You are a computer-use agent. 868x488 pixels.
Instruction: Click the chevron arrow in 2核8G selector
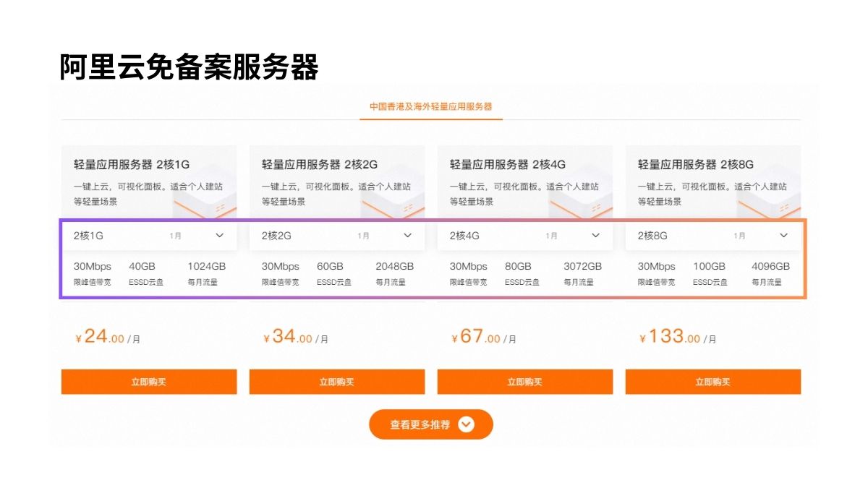784,236
